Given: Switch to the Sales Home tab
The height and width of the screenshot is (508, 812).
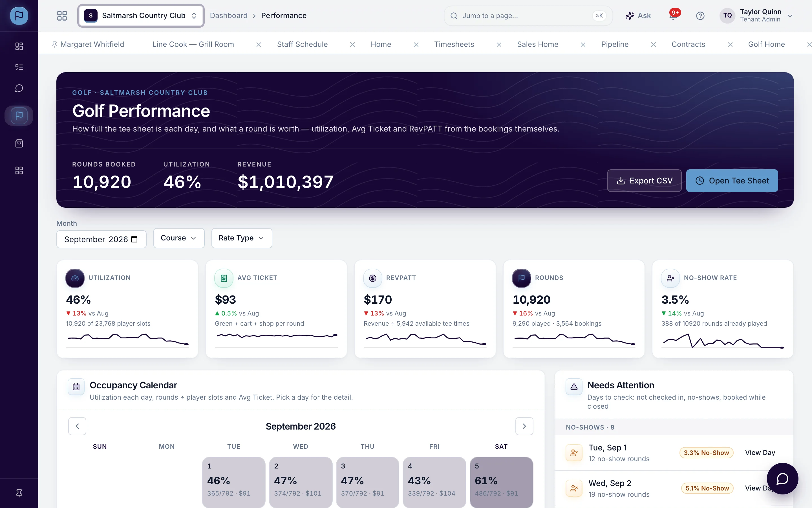Looking at the screenshot, I should [538, 44].
